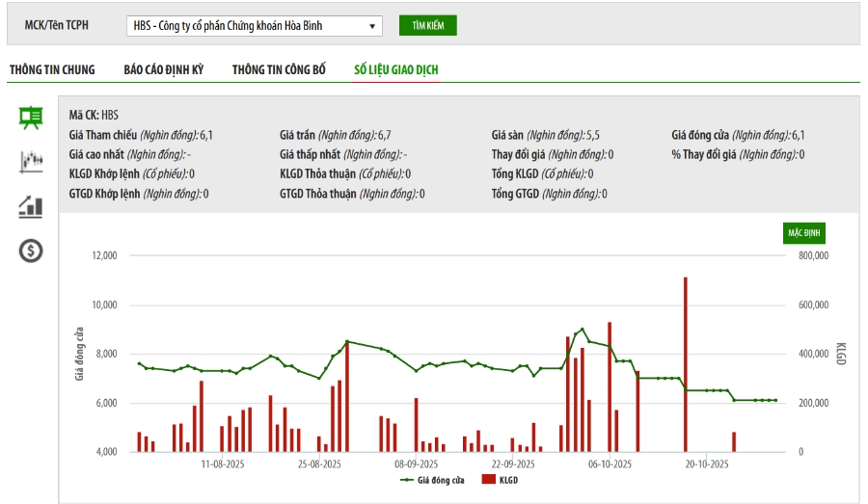Open the candlestick chart view icon

(x=31, y=162)
